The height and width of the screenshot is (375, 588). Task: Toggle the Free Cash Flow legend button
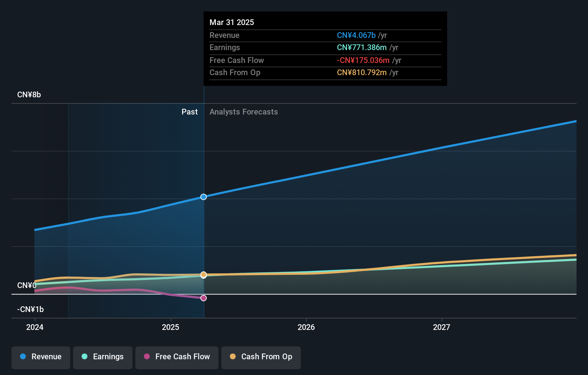click(x=177, y=357)
